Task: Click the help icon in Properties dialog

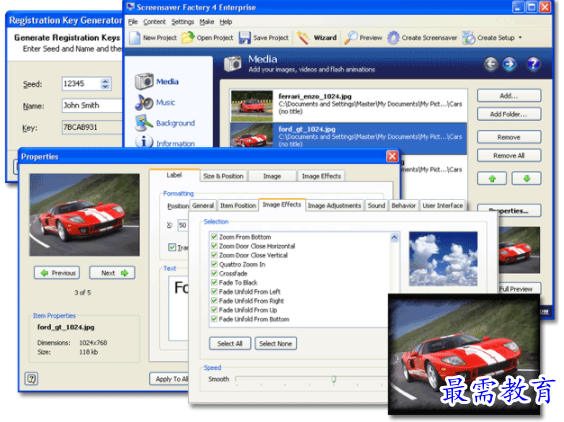Action: pos(31,378)
